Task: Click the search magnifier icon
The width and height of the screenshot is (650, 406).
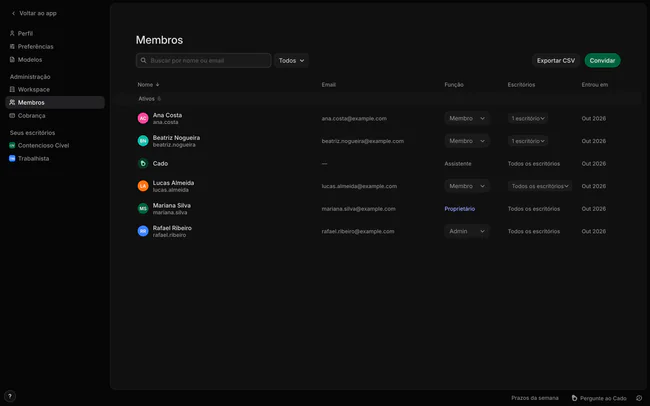Action: click(x=143, y=61)
